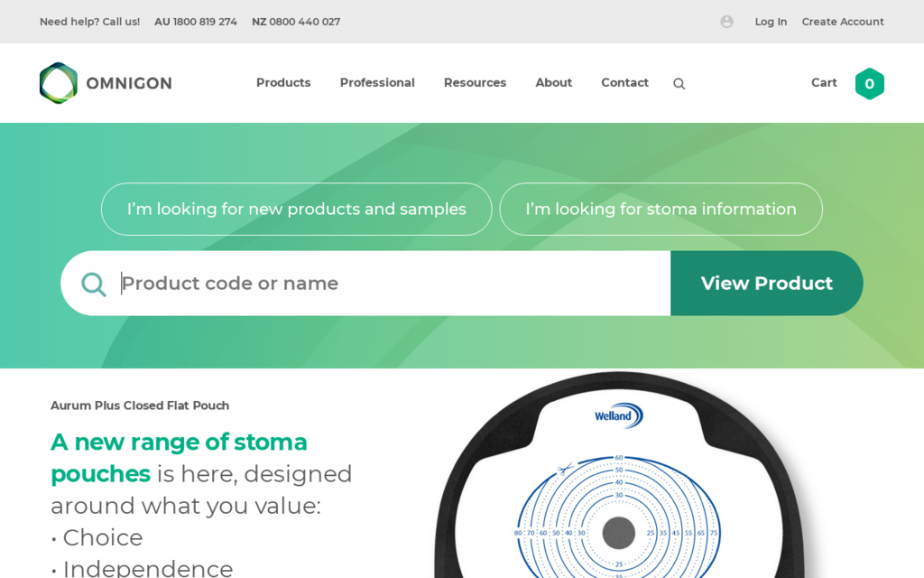Expand the About navigation menu
This screenshot has width=924, height=578.
pos(553,83)
